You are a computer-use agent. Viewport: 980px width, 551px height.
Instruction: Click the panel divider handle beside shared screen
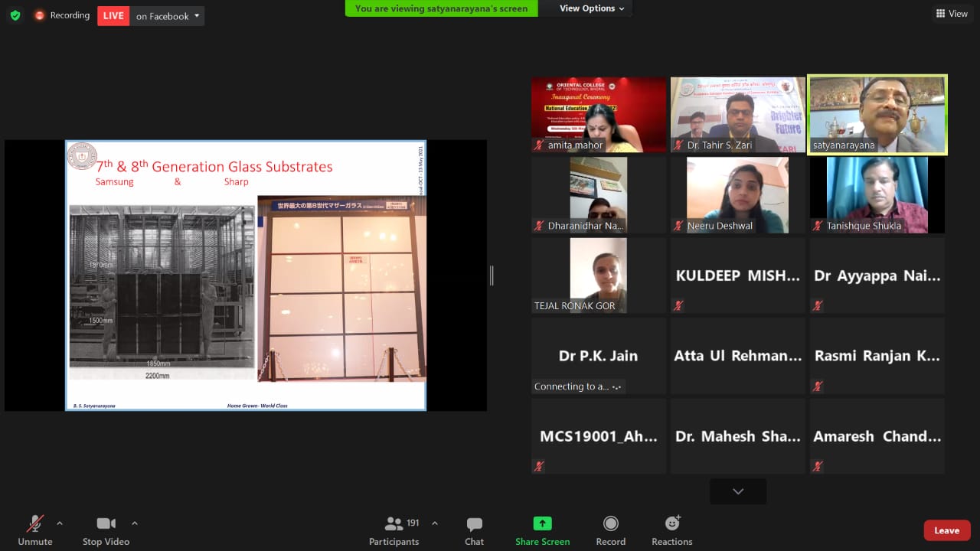tap(492, 275)
